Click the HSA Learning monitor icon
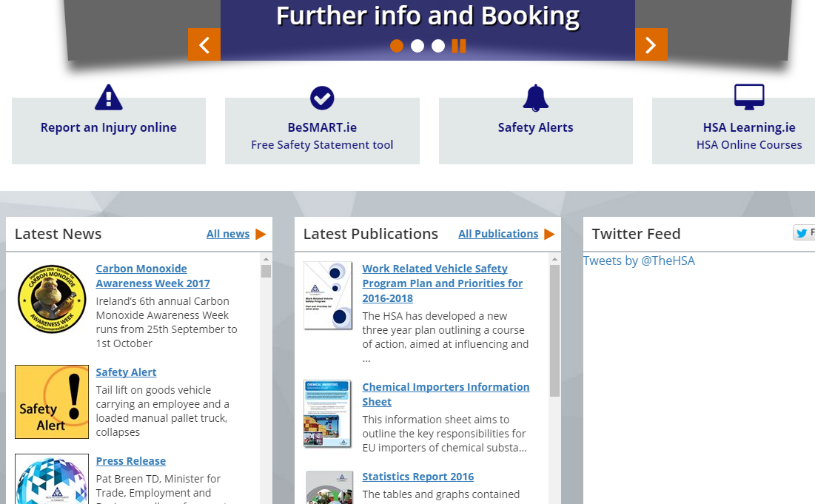 click(x=749, y=97)
